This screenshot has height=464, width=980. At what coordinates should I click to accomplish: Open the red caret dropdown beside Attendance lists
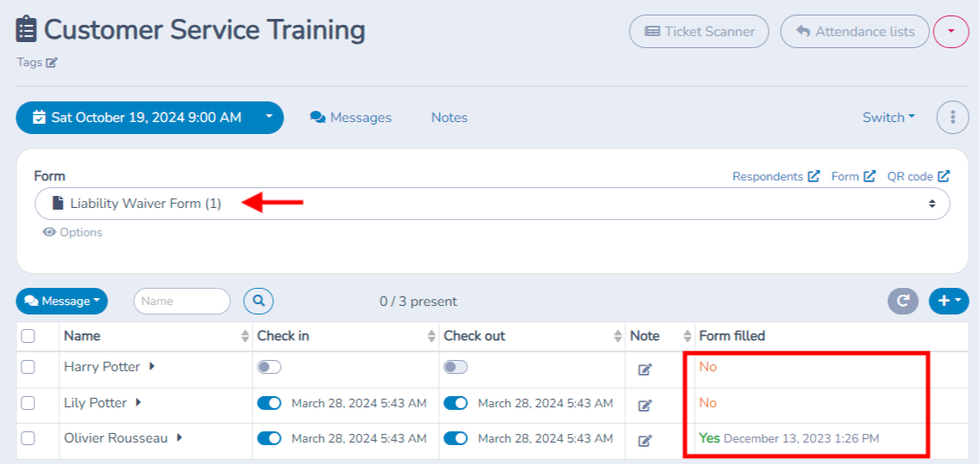coord(951,31)
